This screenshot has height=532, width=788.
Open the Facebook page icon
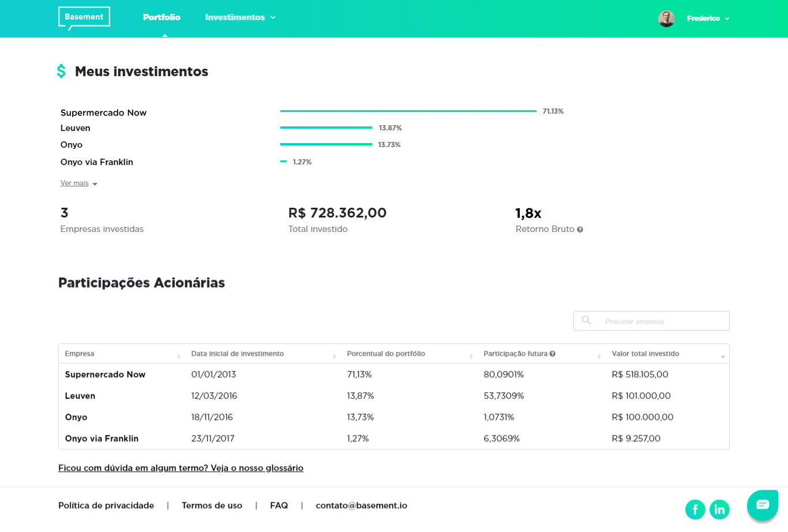pos(695,509)
